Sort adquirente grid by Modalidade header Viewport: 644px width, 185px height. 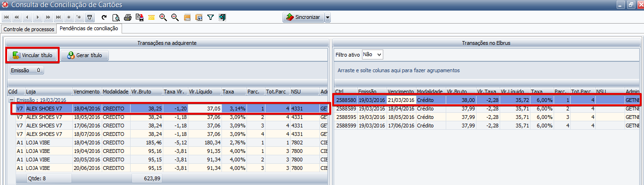[116, 92]
